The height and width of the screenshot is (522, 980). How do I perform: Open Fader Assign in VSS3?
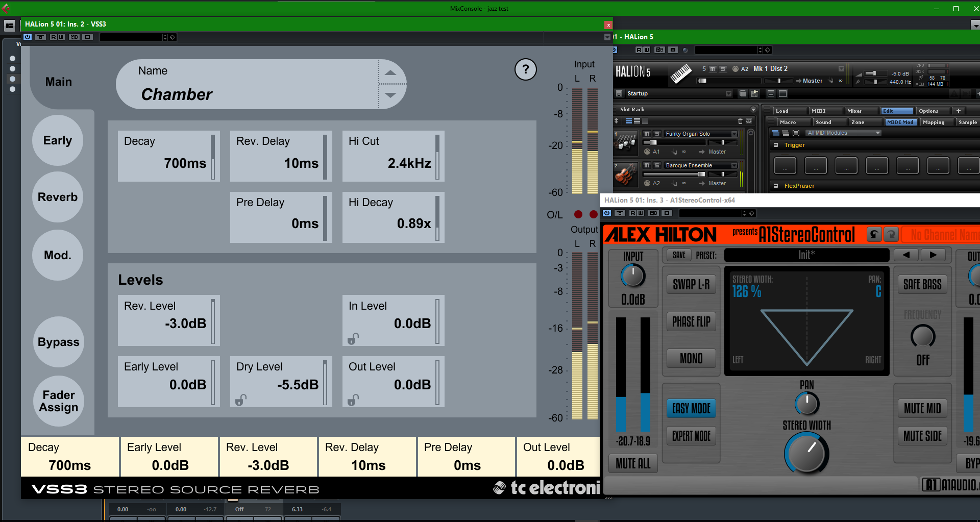59,401
